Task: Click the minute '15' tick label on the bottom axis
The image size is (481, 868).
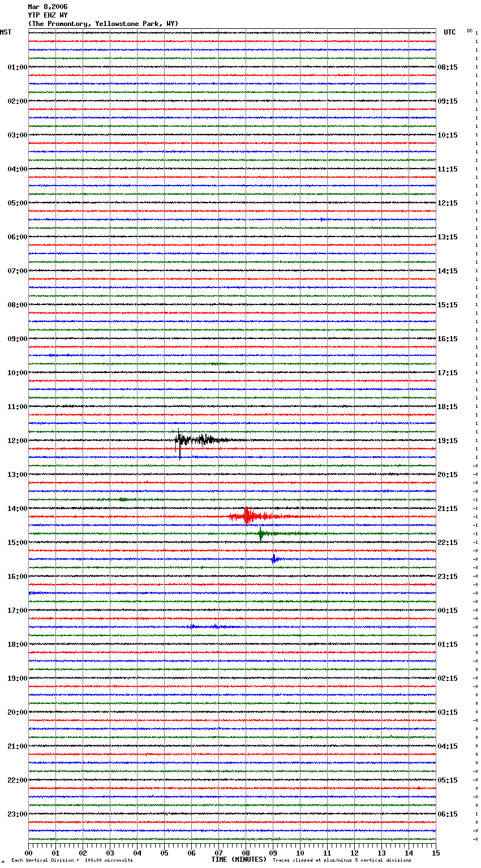Action: point(436,853)
